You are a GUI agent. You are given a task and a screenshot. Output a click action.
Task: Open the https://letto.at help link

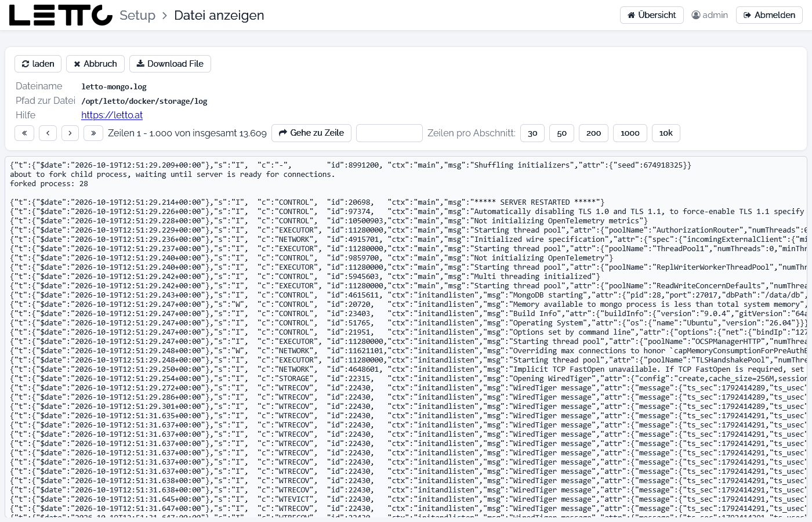pos(112,115)
